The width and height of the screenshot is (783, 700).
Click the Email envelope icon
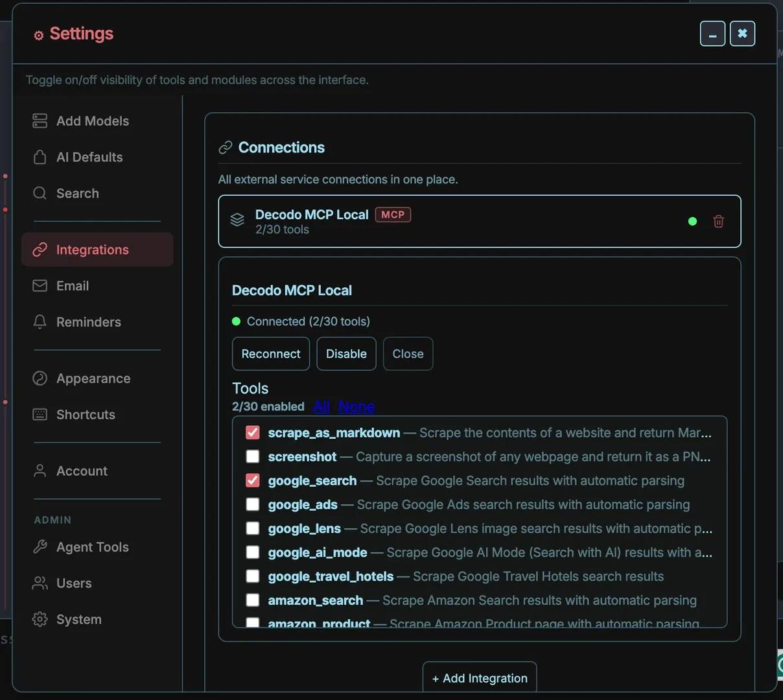click(40, 286)
